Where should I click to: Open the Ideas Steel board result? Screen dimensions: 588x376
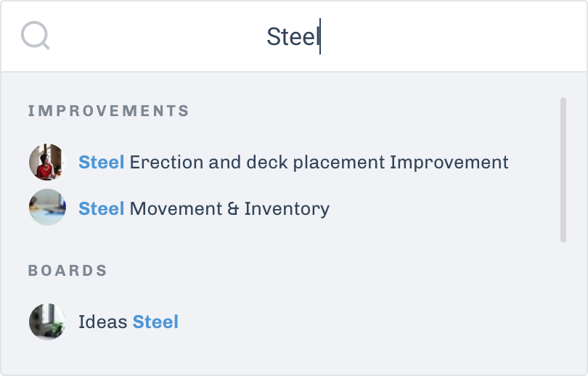(128, 322)
